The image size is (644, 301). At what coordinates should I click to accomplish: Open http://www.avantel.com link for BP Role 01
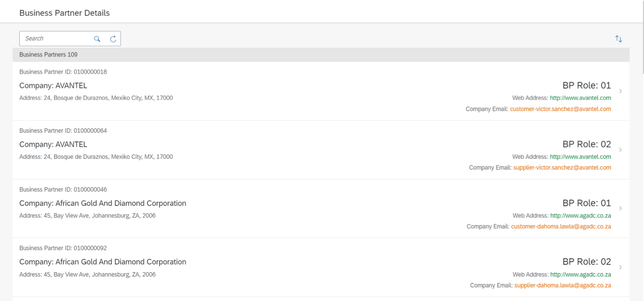pyautogui.click(x=580, y=98)
